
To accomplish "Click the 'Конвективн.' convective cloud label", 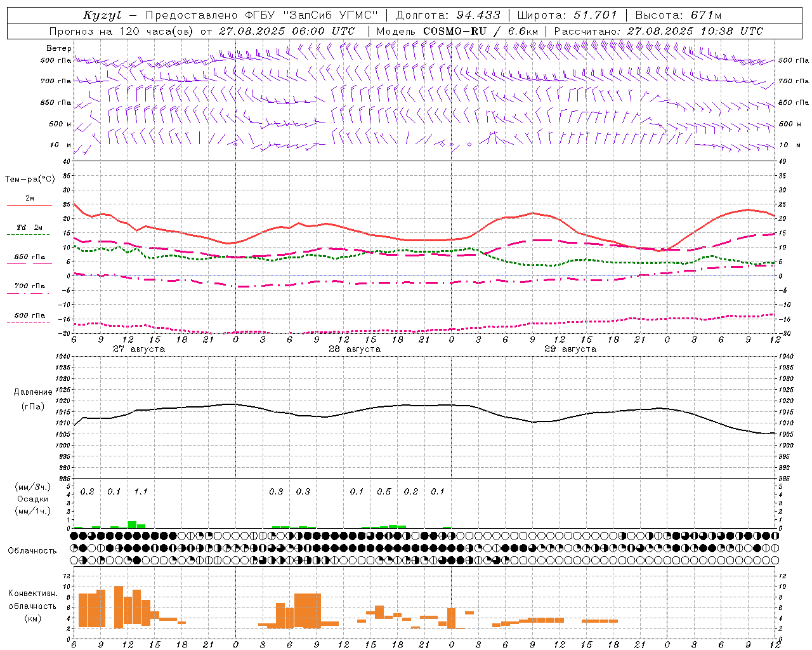I will (x=33, y=594).
